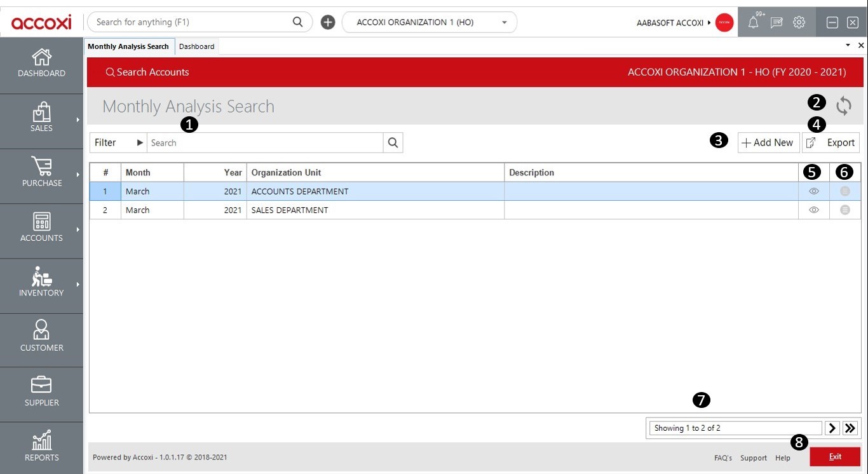Click the chat messages icon in the header
868x474 pixels.
[776, 22]
